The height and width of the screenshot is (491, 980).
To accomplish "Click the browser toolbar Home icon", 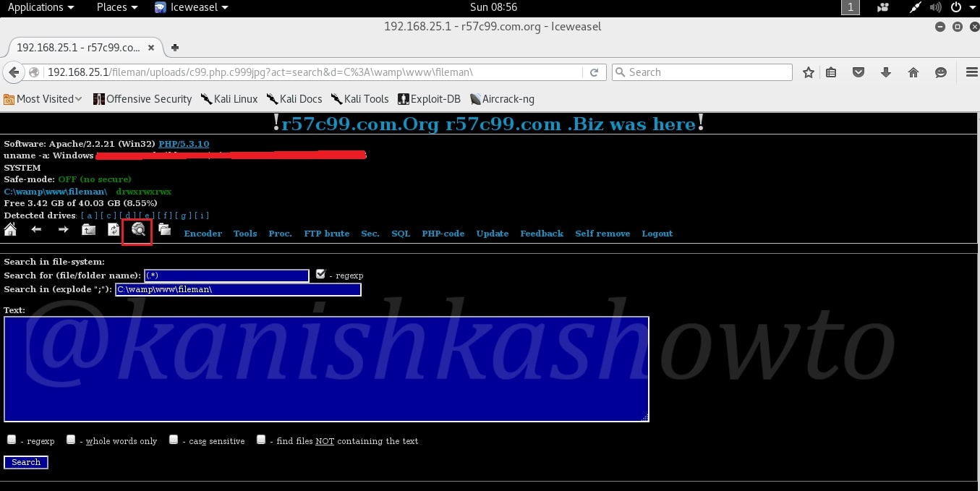I will point(913,72).
